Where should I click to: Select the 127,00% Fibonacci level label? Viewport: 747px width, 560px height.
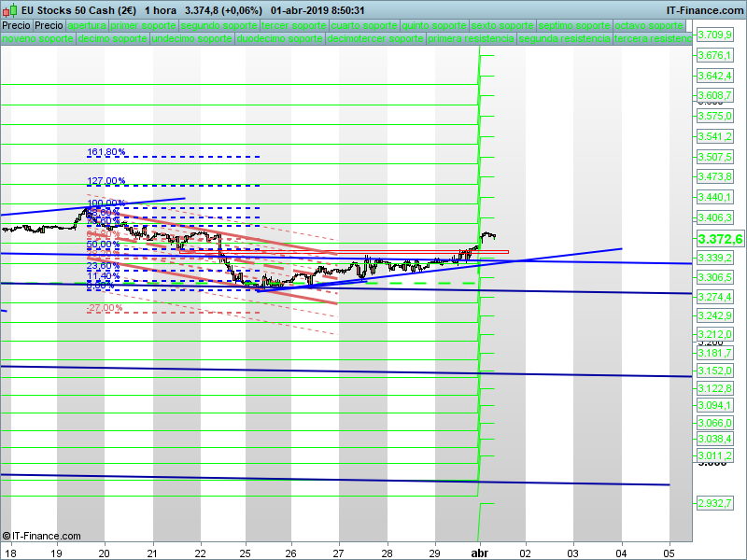[106, 181]
